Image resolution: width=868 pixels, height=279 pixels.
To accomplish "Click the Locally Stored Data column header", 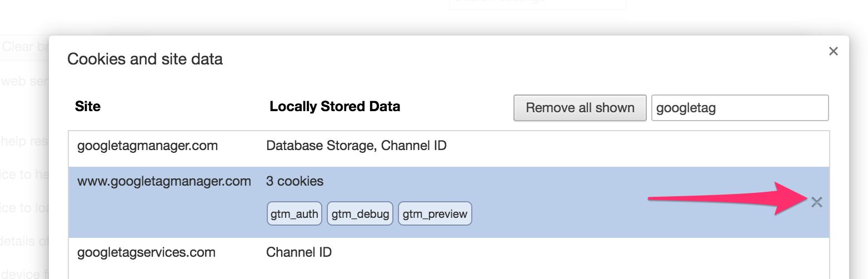I will (x=335, y=106).
